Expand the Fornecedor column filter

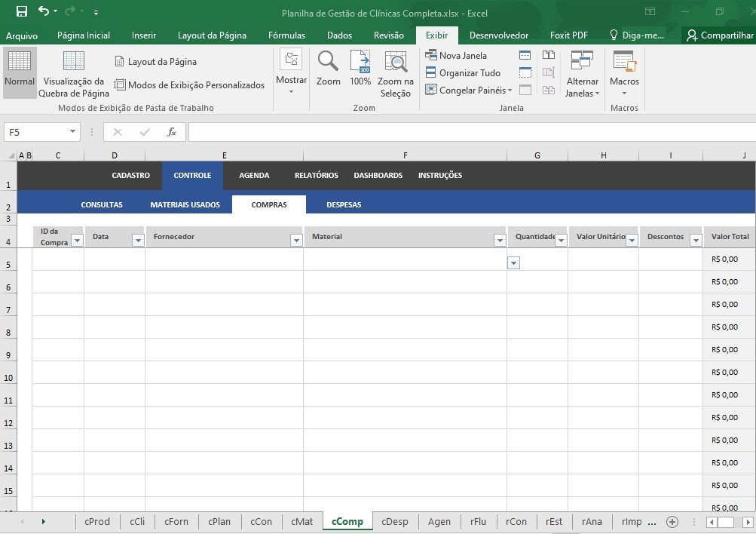pos(295,240)
